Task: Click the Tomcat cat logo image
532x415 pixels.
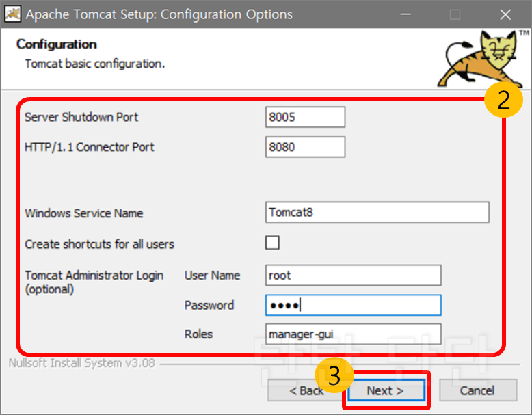Action: [x=482, y=58]
